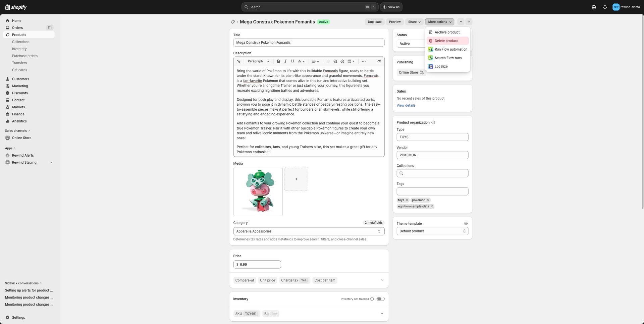644x324 pixels.
Task: Remove the toys tag
Action: tap(407, 200)
